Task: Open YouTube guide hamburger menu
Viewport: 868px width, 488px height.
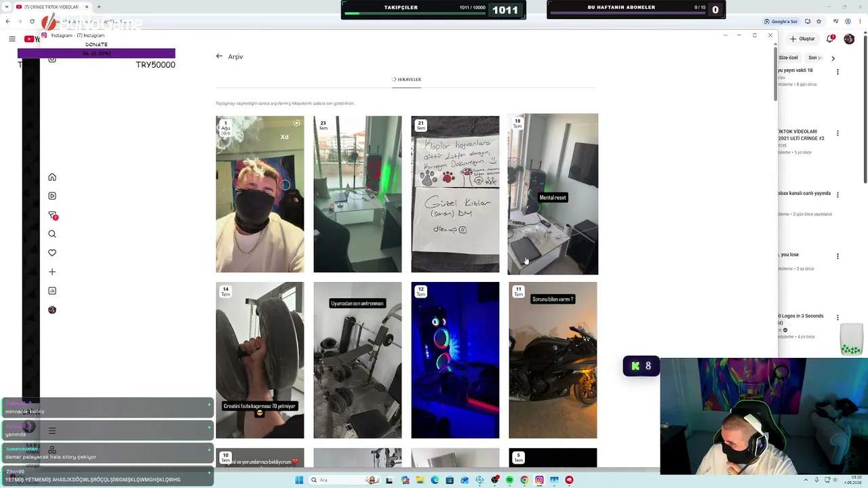Action: click(12, 39)
